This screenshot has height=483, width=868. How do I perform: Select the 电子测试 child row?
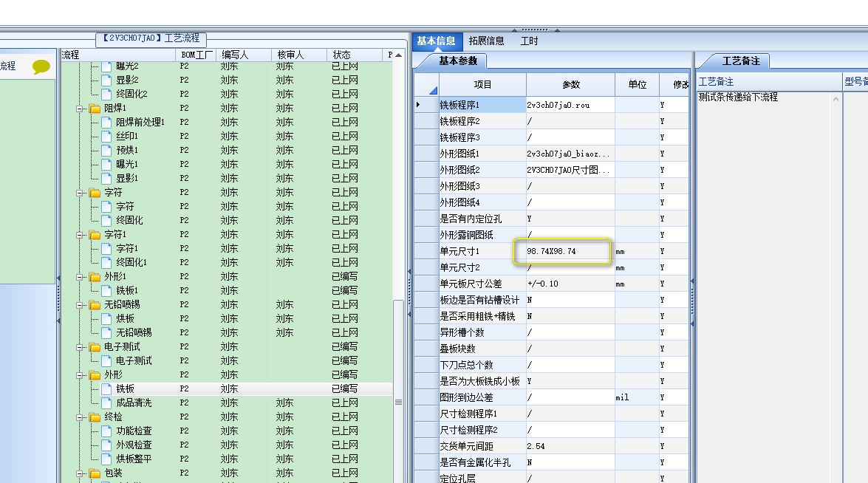227,360
